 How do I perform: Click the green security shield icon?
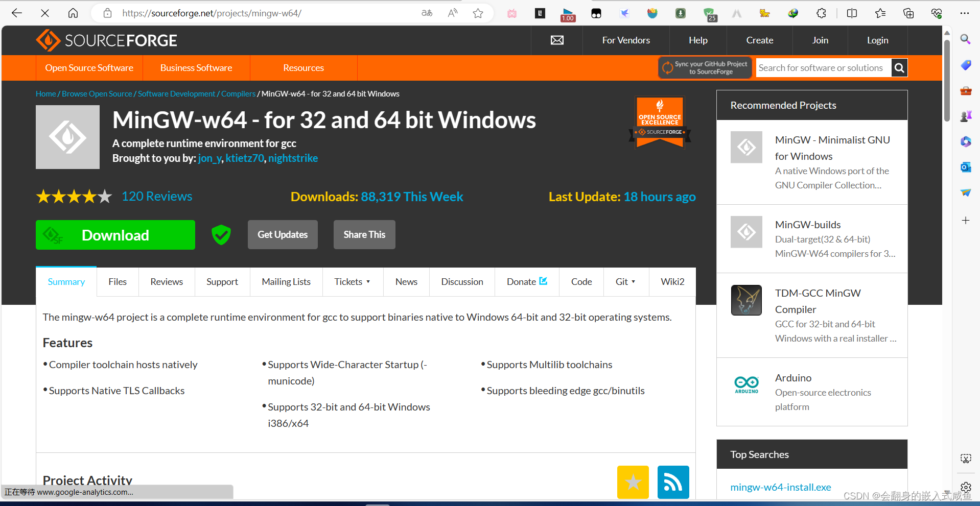point(221,235)
